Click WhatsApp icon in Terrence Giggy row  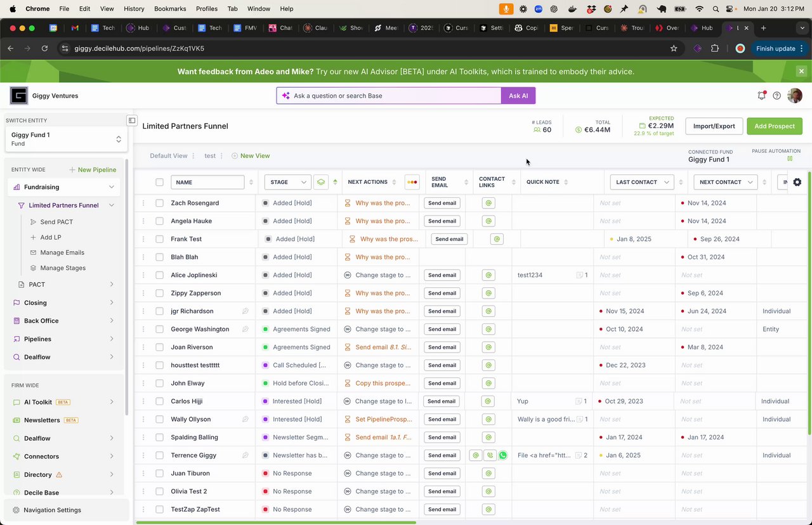pyautogui.click(x=503, y=455)
